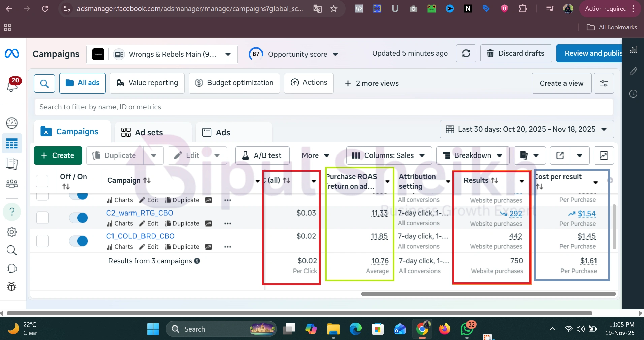The image size is (644, 340).
Task: Click the Meta logo icon
Action: tap(12, 53)
